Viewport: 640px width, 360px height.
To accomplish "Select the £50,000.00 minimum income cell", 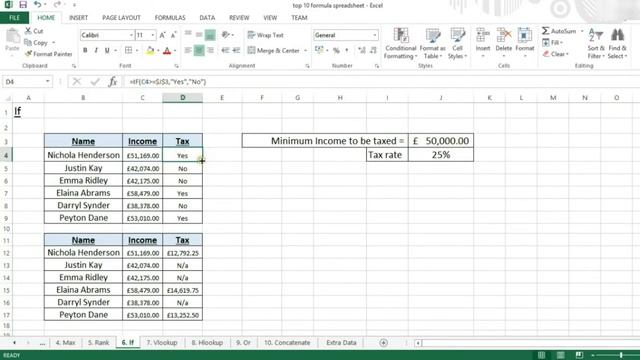I will tap(441, 141).
